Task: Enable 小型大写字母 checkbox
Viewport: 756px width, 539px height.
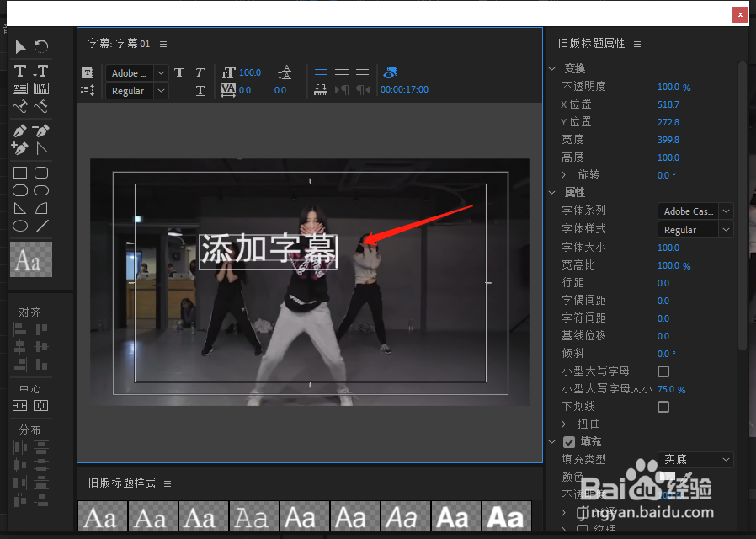Action: pyautogui.click(x=663, y=371)
